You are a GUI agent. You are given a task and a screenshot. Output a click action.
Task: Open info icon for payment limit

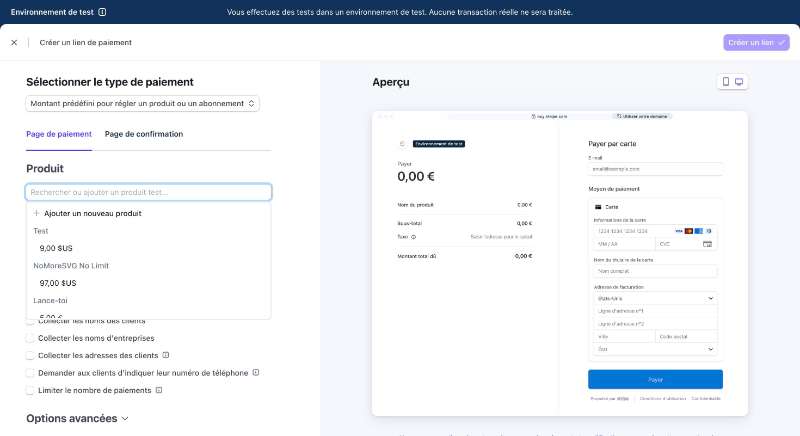[159, 390]
